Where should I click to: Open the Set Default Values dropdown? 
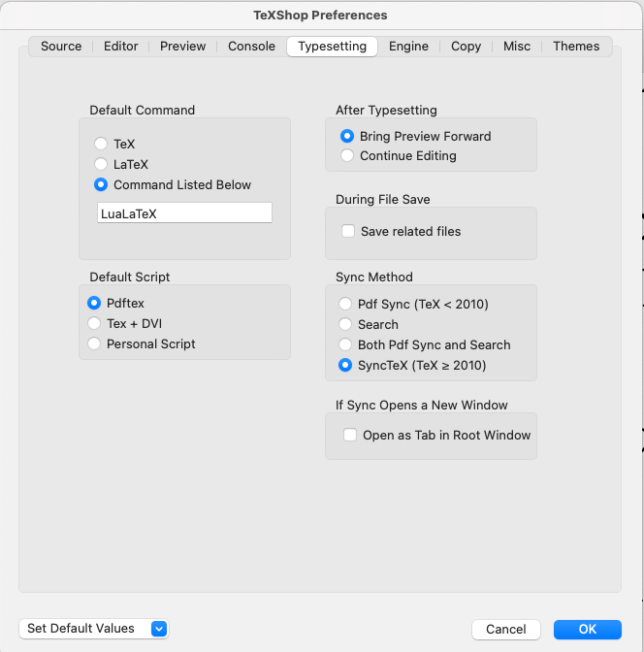tap(94, 629)
